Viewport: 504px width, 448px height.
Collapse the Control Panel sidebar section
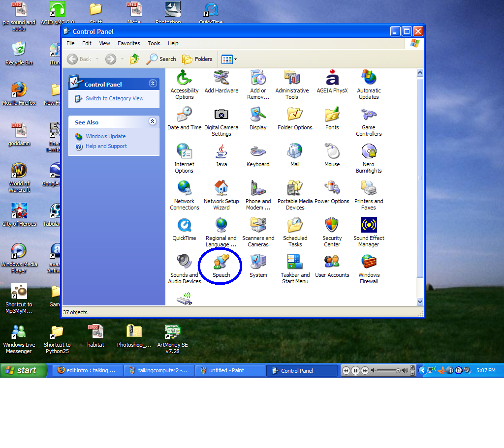(x=153, y=84)
